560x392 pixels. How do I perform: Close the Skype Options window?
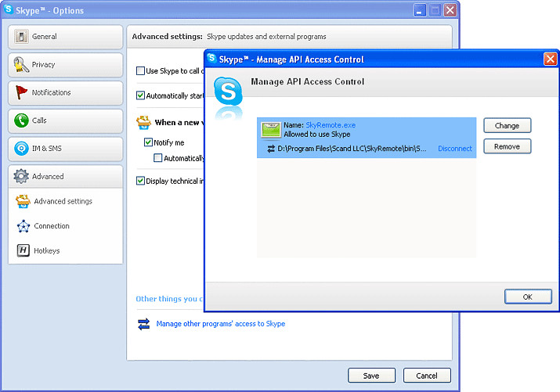point(450,10)
